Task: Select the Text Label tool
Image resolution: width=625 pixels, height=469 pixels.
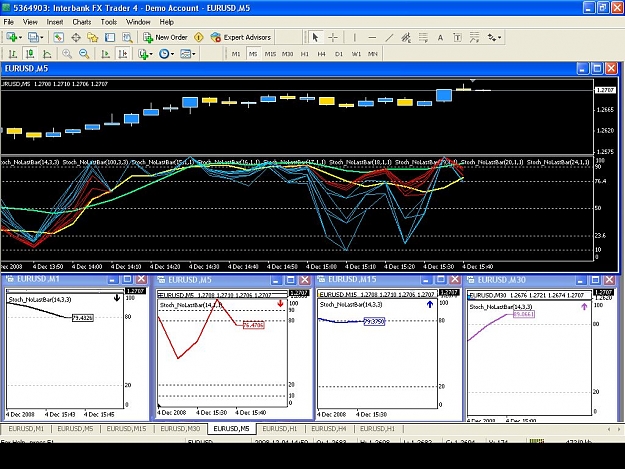Action: tap(457, 37)
